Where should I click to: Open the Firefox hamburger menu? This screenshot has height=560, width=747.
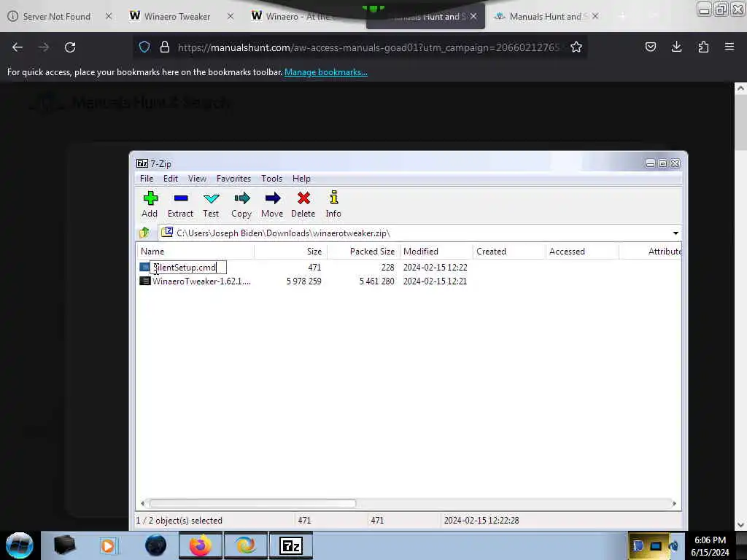[x=729, y=47]
